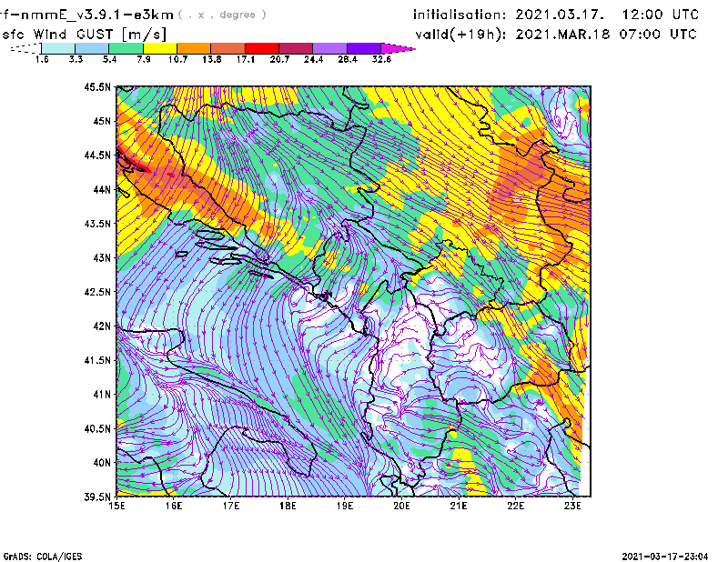
Task: Click the 20.7 colorbar value
Action: (x=279, y=59)
